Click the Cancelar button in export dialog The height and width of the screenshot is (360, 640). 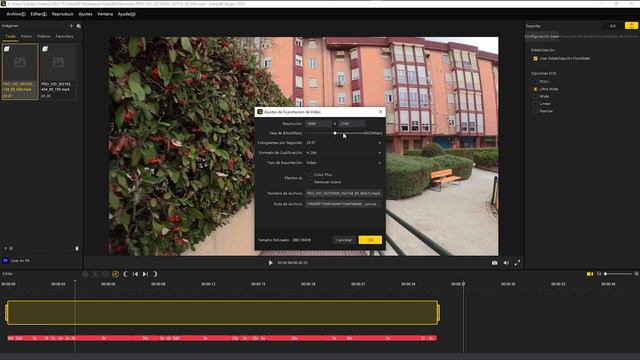(344, 240)
